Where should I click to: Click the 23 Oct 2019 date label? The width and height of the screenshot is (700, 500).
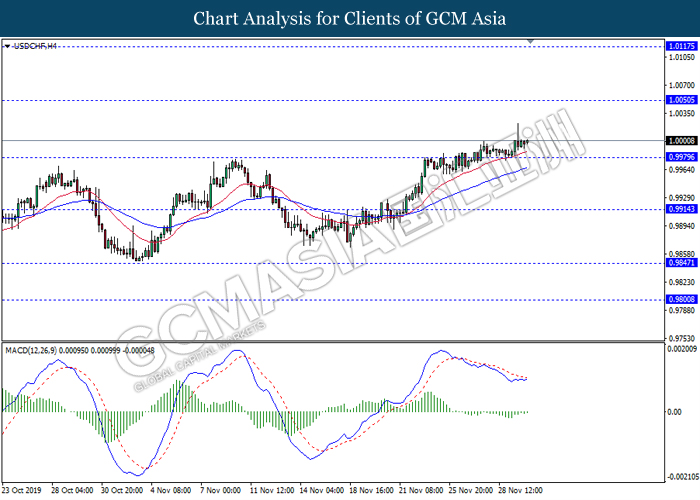click(x=21, y=490)
